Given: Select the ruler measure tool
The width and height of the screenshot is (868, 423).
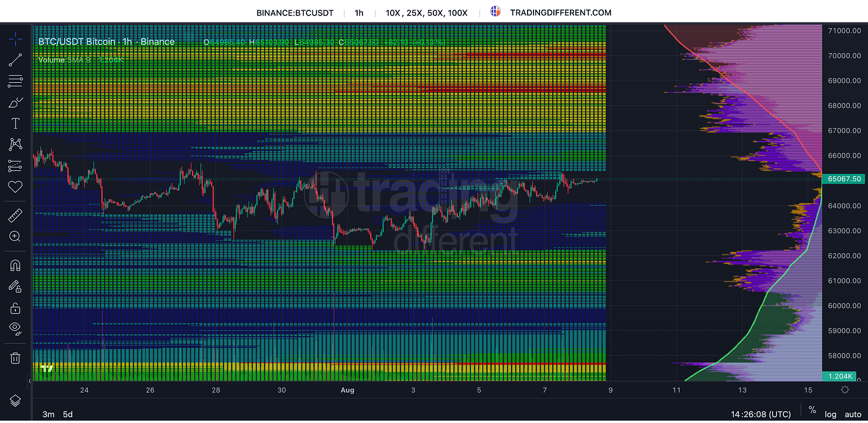Looking at the screenshot, I should pos(15,215).
